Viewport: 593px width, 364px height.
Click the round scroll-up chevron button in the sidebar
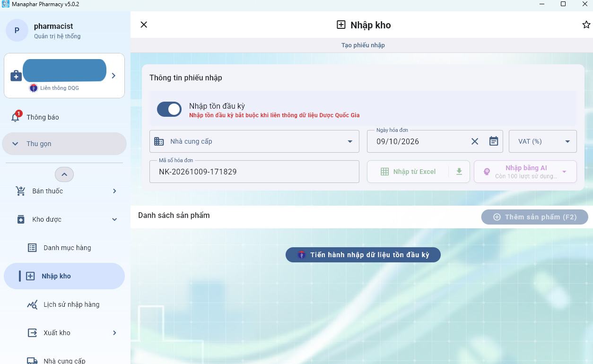(x=64, y=174)
